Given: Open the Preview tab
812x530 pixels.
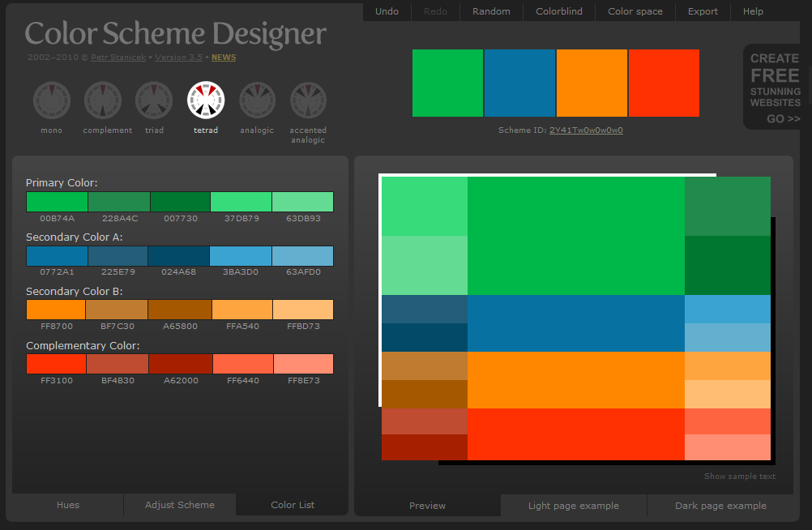Looking at the screenshot, I should pyautogui.click(x=427, y=506).
